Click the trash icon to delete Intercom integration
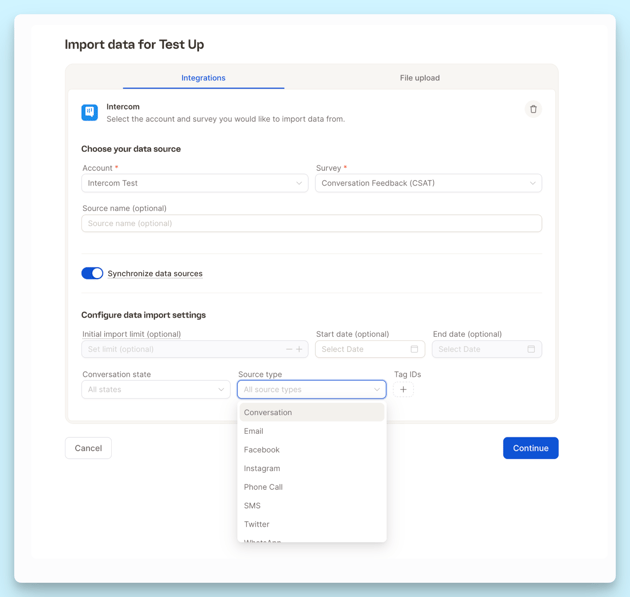This screenshot has height=597, width=630. coord(533,109)
